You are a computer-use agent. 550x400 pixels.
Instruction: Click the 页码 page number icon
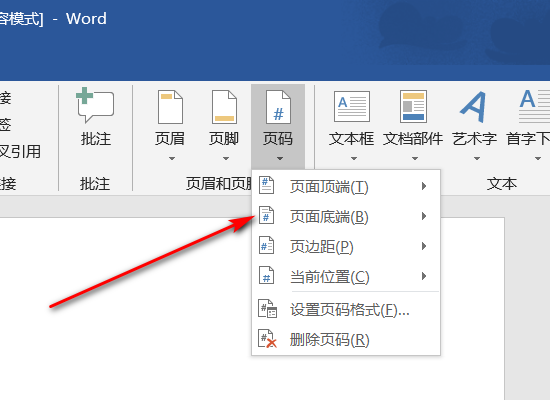click(278, 107)
